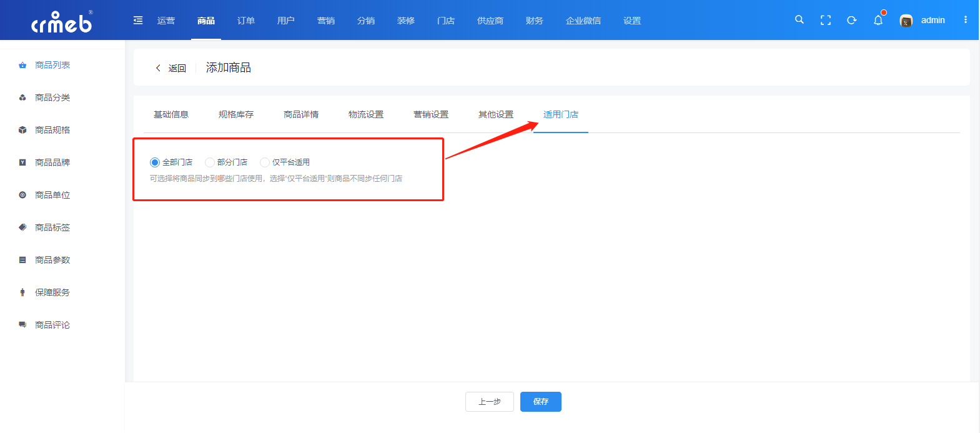Click the 商品参数 sidebar icon

point(22,260)
